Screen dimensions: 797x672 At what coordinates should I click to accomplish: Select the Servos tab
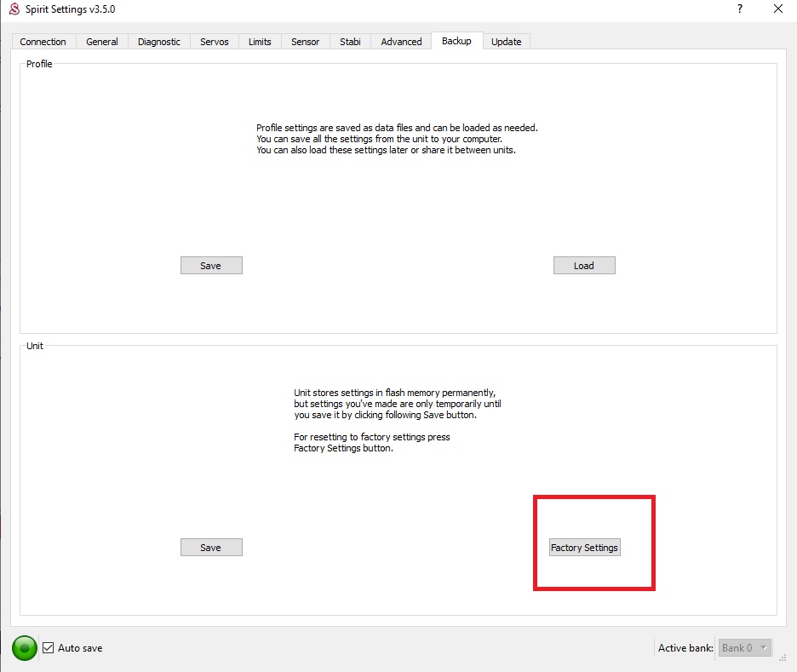point(215,42)
